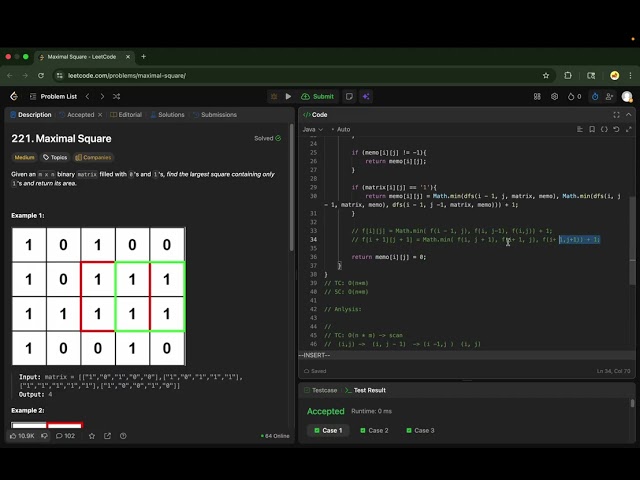Switch to the Solutions tab

(x=167, y=115)
